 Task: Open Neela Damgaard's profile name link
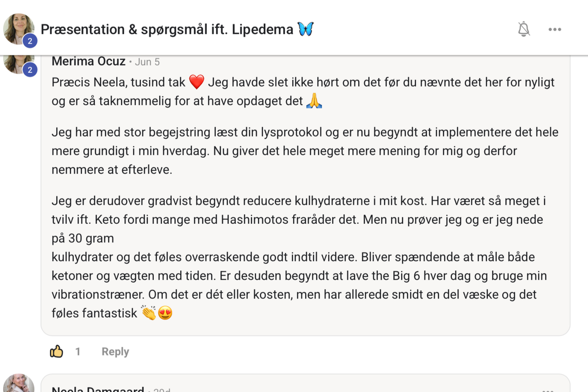tap(98, 388)
